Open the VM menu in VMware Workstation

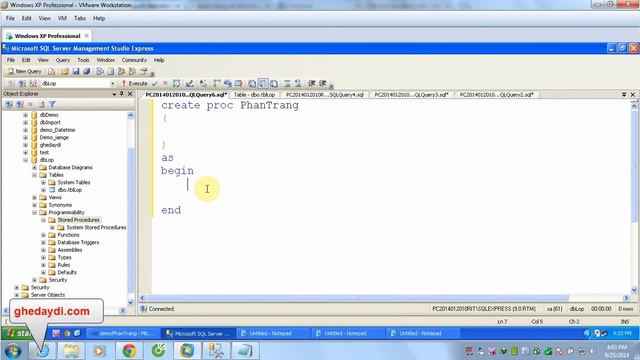tap(62, 18)
